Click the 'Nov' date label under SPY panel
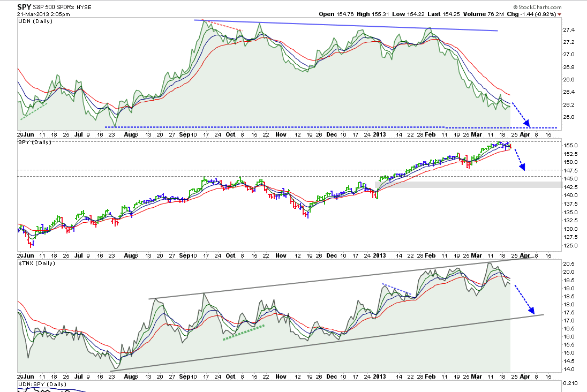The height and width of the screenshot is (392, 587). (281, 255)
